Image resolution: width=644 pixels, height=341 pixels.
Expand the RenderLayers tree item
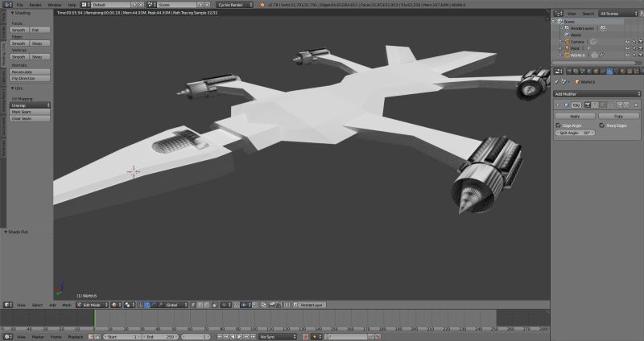[562, 28]
